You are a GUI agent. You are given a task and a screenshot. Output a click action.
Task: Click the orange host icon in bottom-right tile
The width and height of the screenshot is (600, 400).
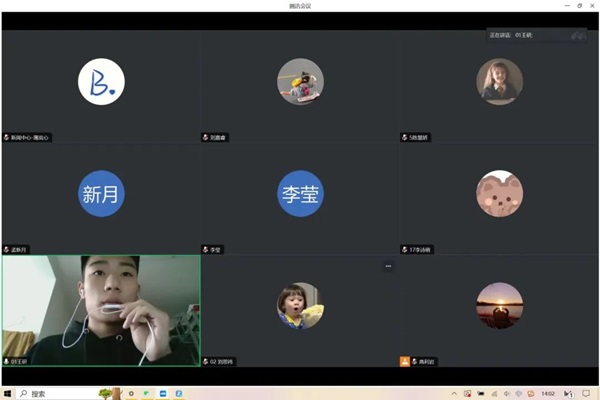coord(405,361)
